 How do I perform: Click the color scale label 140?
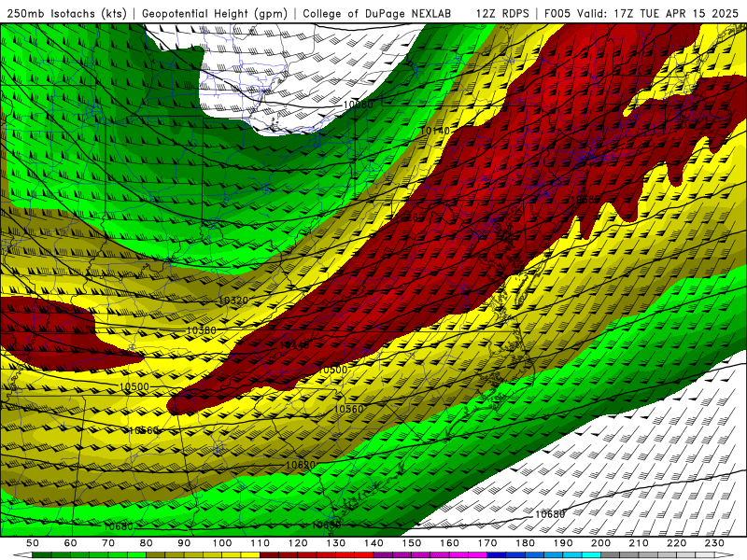click(373, 543)
